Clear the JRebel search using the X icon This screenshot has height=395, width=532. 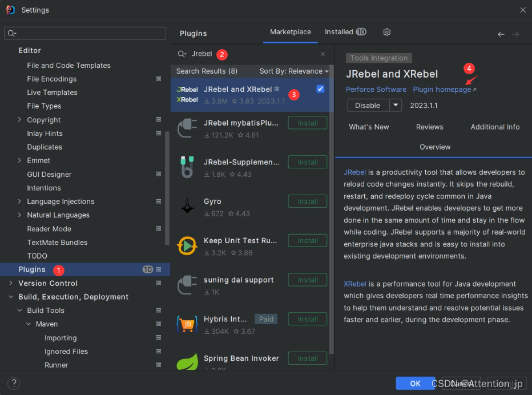(323, 54)
